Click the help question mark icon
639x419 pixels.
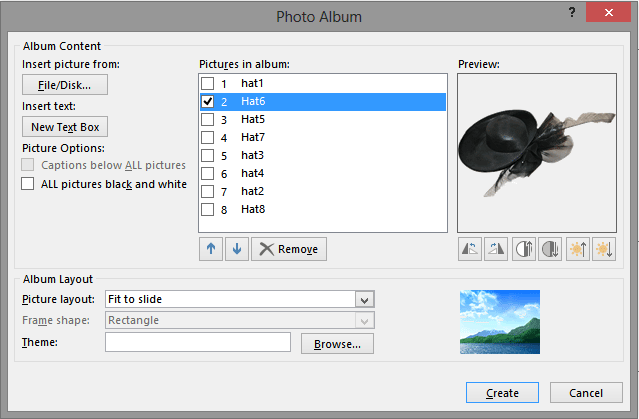pyautogui.click(x=572, y=12)
